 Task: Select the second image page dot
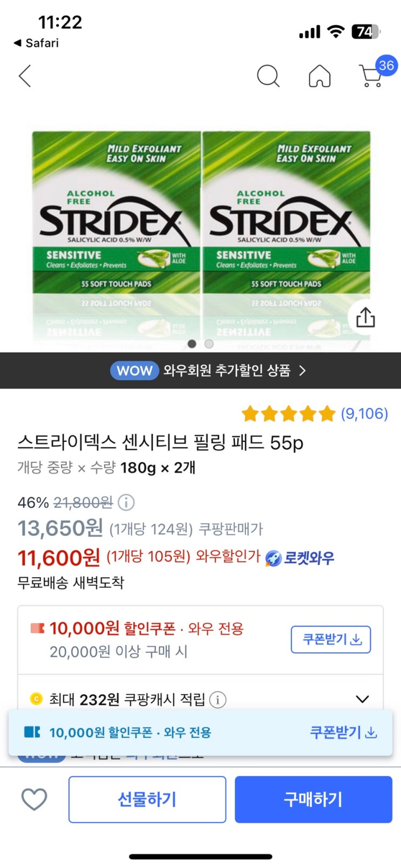[209, 344]
